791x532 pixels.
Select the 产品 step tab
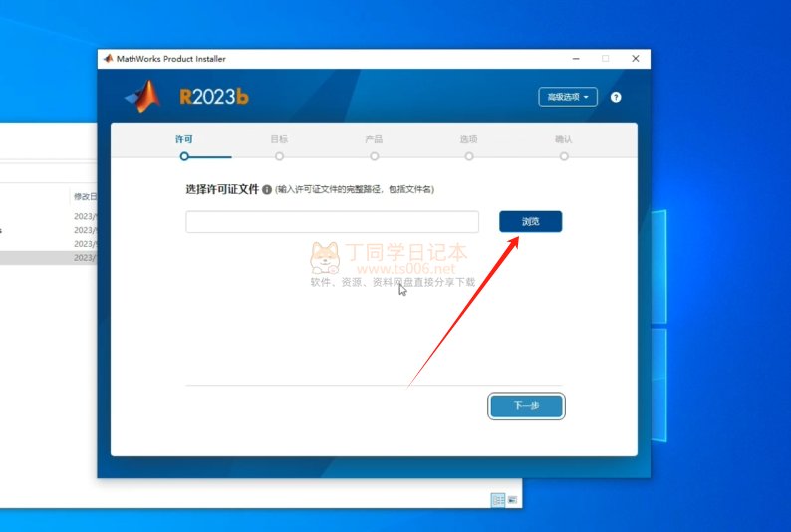374,139
